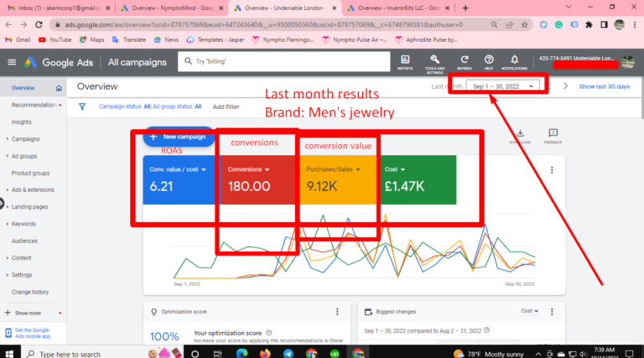Open the Google Ads hamburger menu

tap(12, 62)
